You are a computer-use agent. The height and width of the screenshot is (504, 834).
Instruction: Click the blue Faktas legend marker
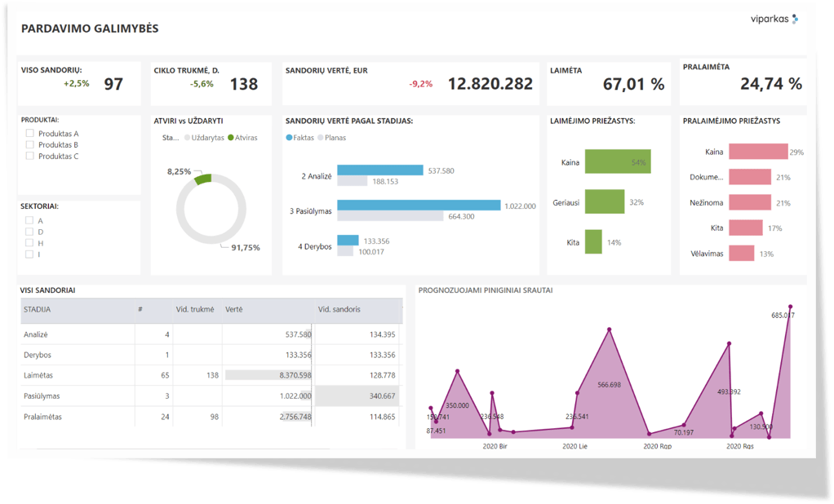pos(290,138)
